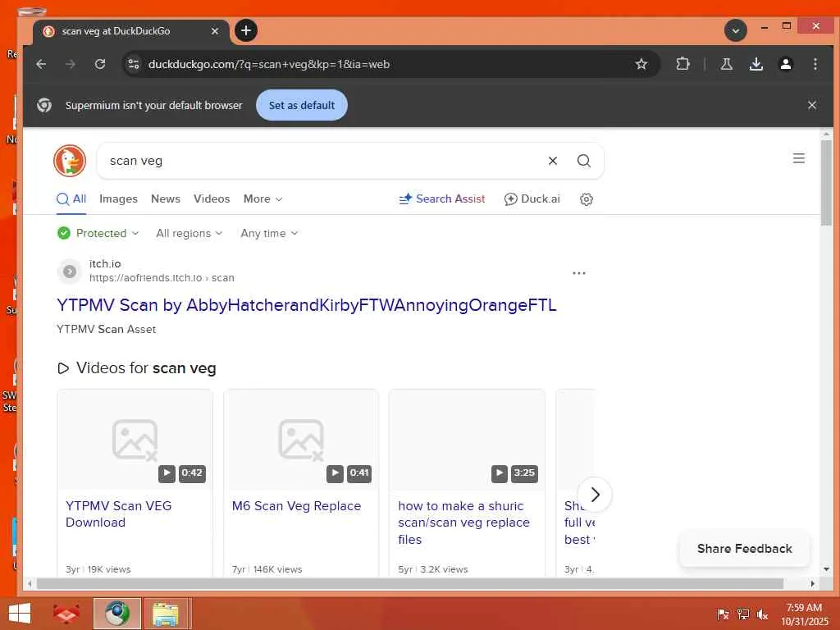This screenshot has width=840, height=630.
Task: Open the Action Center flag tray icon
Action: (x=723, y=614)
